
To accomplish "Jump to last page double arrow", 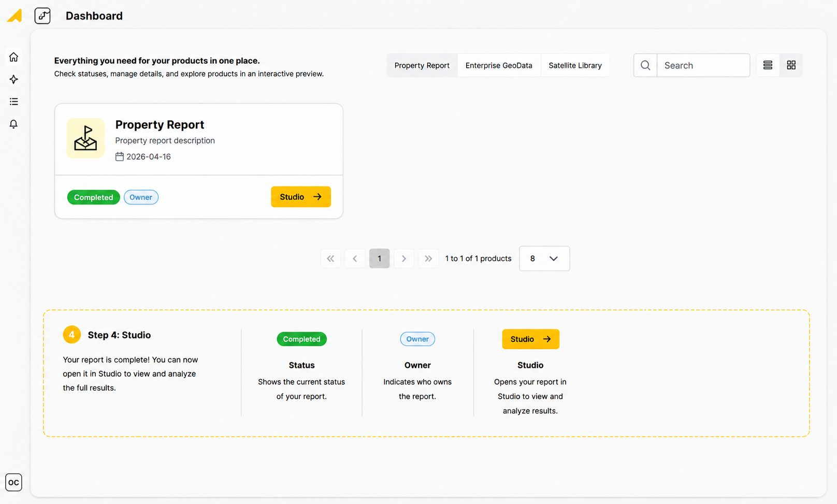I will 428,258.
